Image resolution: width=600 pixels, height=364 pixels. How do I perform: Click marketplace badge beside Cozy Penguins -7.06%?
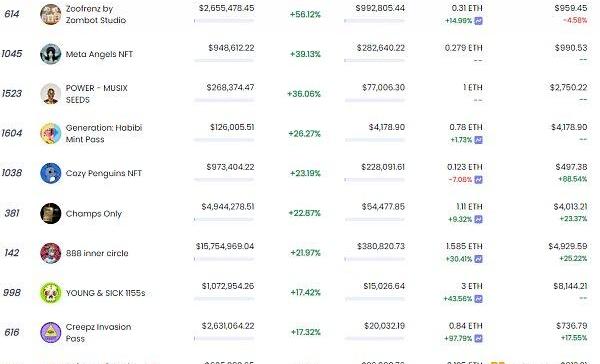point(478,180)
